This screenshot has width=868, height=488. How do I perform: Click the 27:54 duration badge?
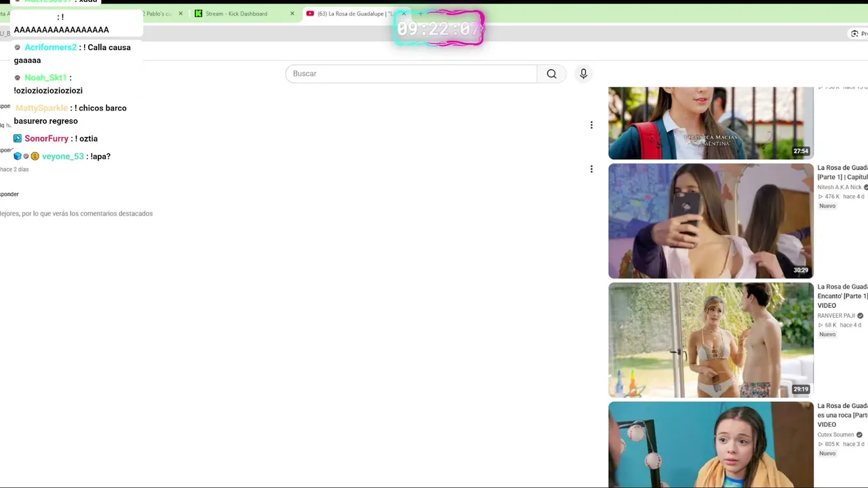tap(801, 151)
